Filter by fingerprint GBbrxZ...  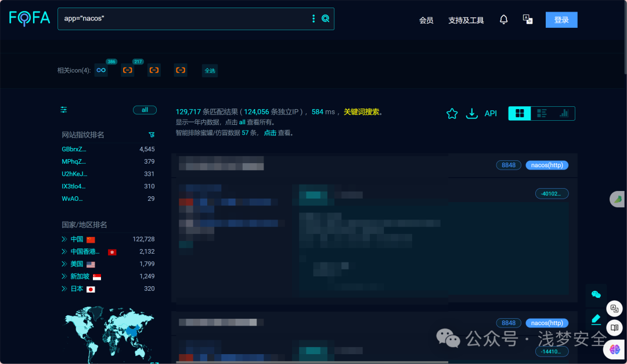[x=74, y=149]
